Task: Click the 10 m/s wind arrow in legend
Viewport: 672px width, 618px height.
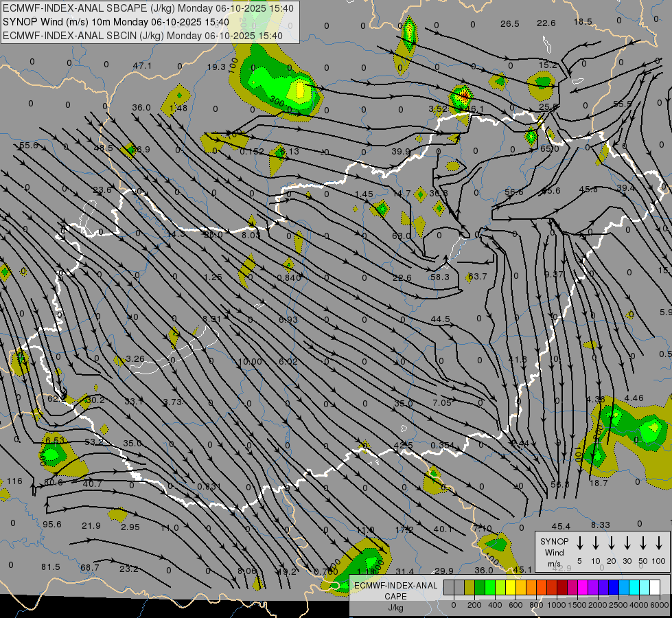Action: tap(596, 543)
